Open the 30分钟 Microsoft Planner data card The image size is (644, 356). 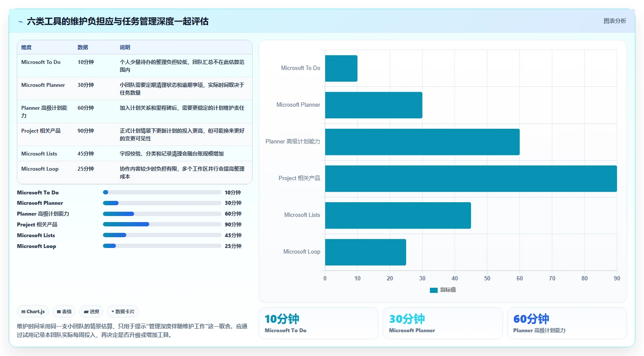(443, 323)
